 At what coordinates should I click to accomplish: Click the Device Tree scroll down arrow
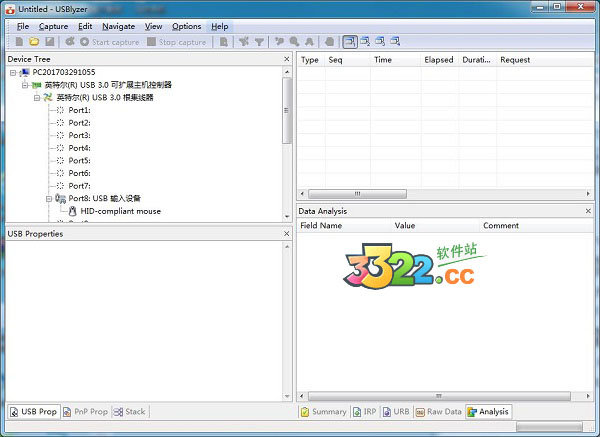click(287, 217)
